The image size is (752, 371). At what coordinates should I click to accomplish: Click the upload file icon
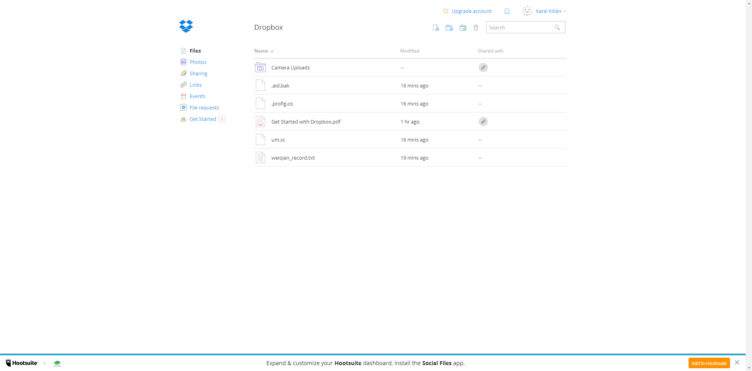pyautogui.click(x=435, y=28)
